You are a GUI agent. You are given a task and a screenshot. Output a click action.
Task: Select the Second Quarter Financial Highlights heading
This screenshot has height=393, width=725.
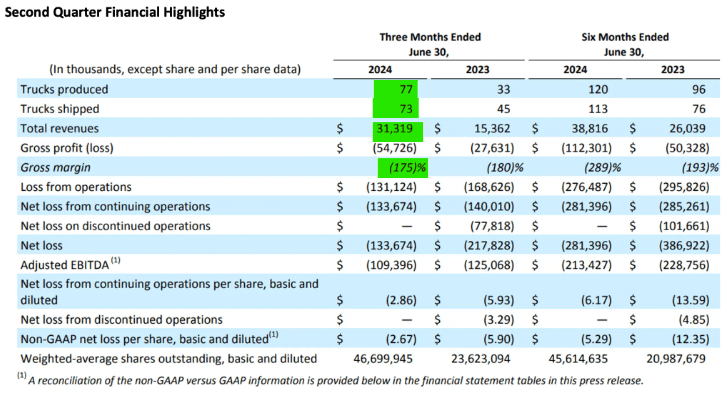(115, 12)
